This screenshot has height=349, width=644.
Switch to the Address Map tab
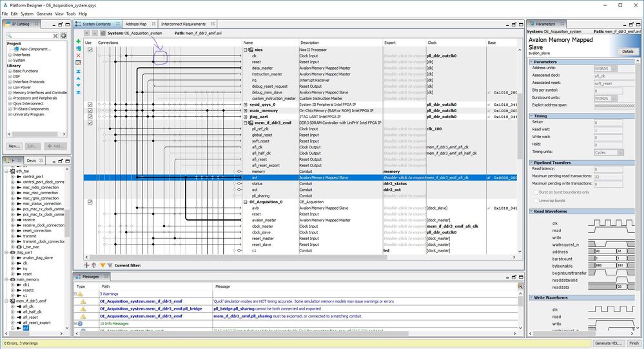136,23
